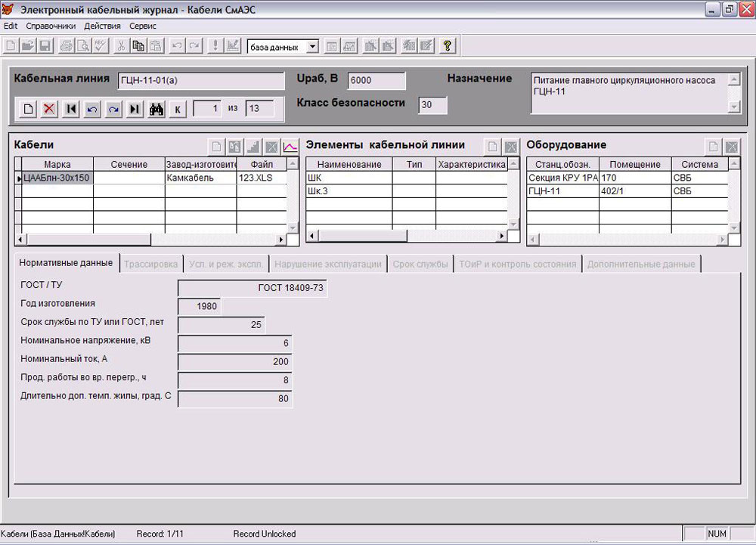
Task: Go to previous record with the blue back arrow
Action: (92, 109)
